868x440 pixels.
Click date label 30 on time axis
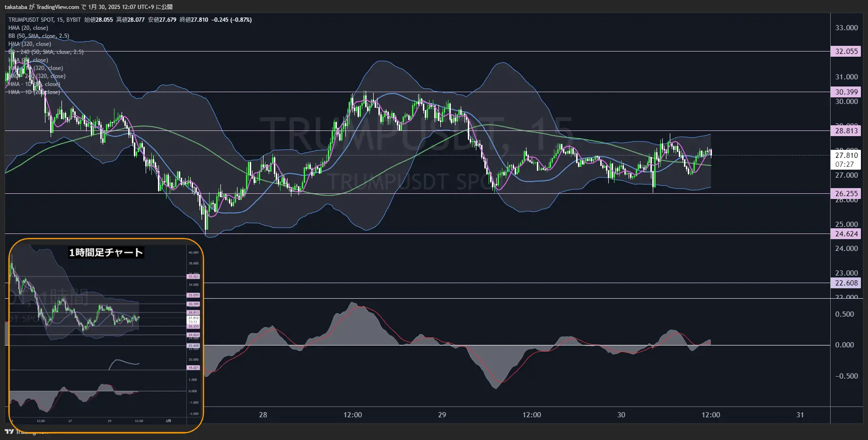coord(621,415)
